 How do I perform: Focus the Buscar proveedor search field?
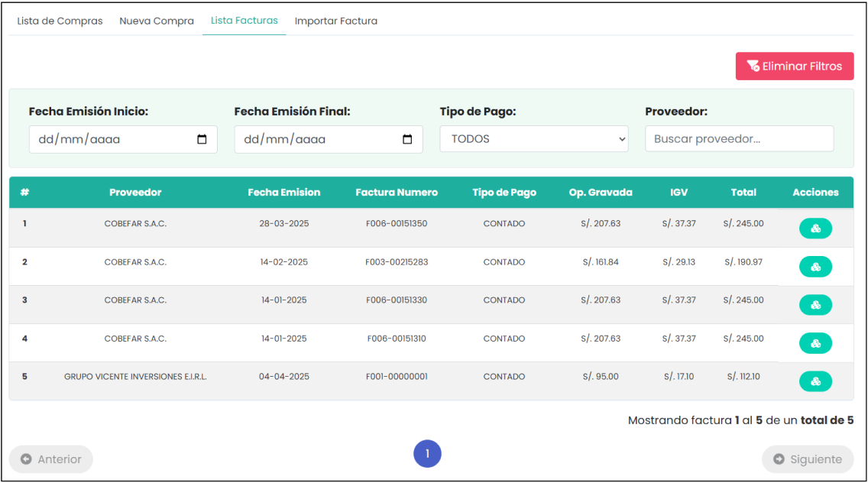click(x=739, y=139)
